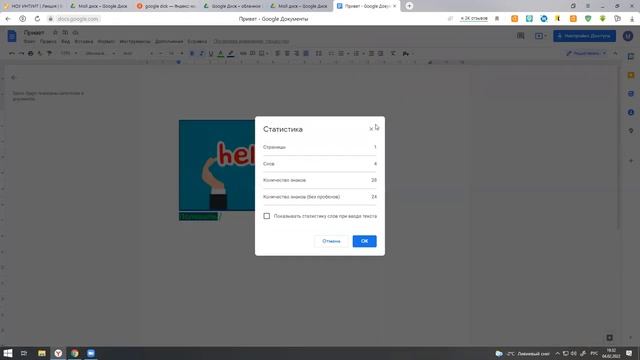Center align text

pyautogui.click(x=287, y=53)
